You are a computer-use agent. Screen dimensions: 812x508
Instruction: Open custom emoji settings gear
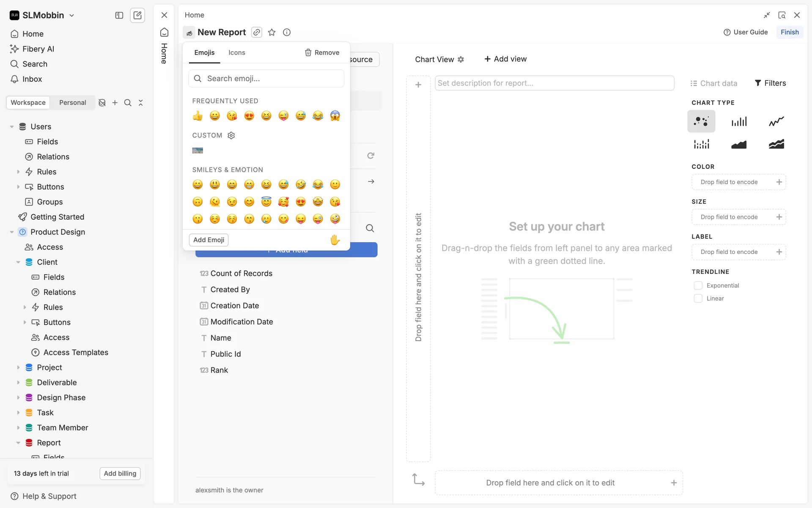point(231,135)
